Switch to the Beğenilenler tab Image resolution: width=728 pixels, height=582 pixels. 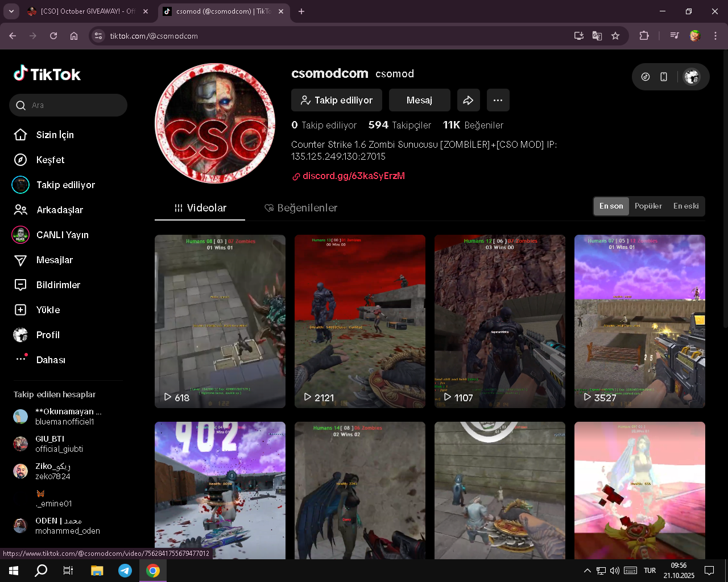[x=301, y=208]
